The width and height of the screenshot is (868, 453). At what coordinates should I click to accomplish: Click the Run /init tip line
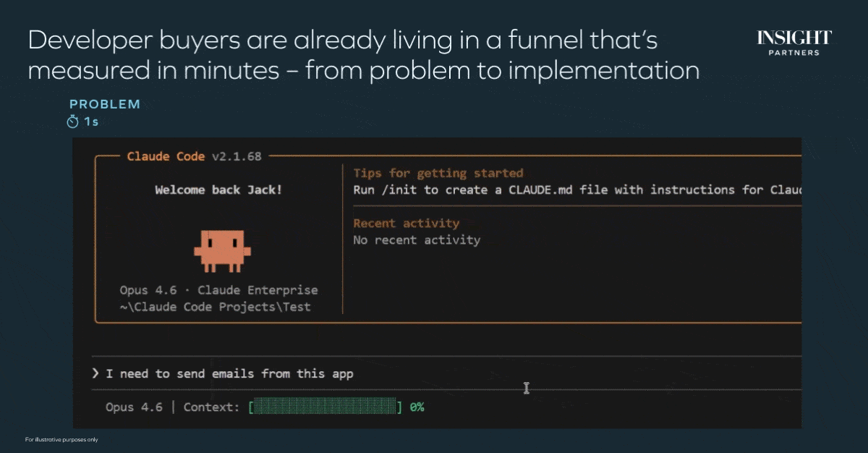[x=576, y=190]
